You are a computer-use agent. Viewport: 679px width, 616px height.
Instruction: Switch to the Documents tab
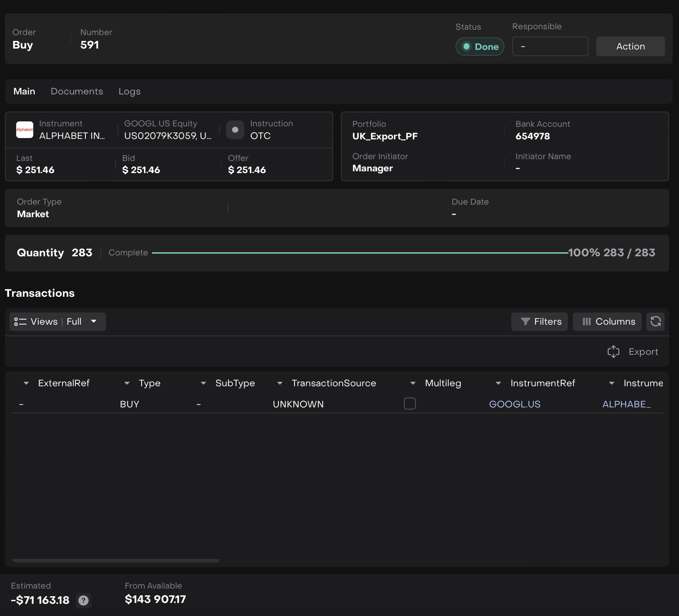point(77,91)
